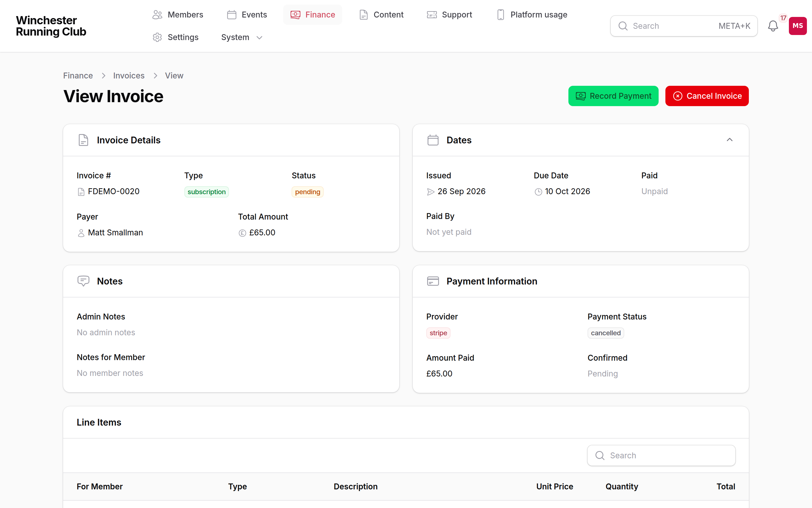Viewport: 812px width, 508px height.
Task: Collapse the Dates panel
Action: point(729,140)
